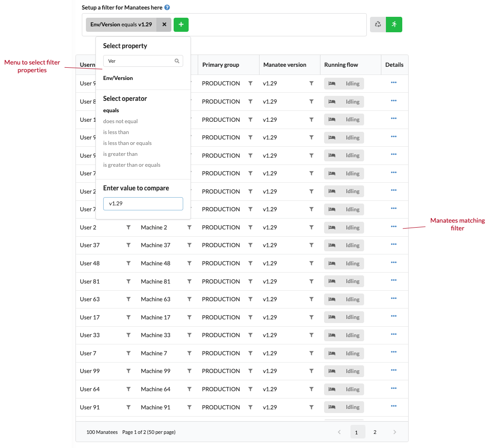Choose the 'equals' operator
The width and height of the screenshot is (490, 448).
(x=111, y=110)
